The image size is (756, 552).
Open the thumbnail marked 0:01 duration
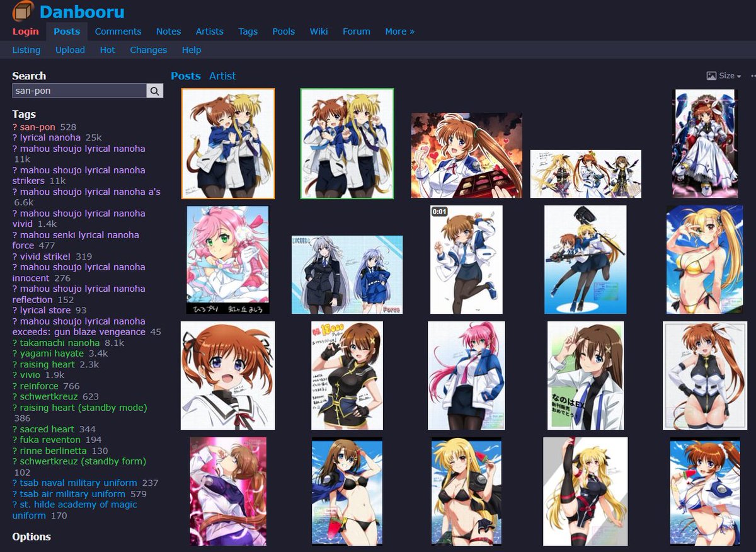click(466, 260)
